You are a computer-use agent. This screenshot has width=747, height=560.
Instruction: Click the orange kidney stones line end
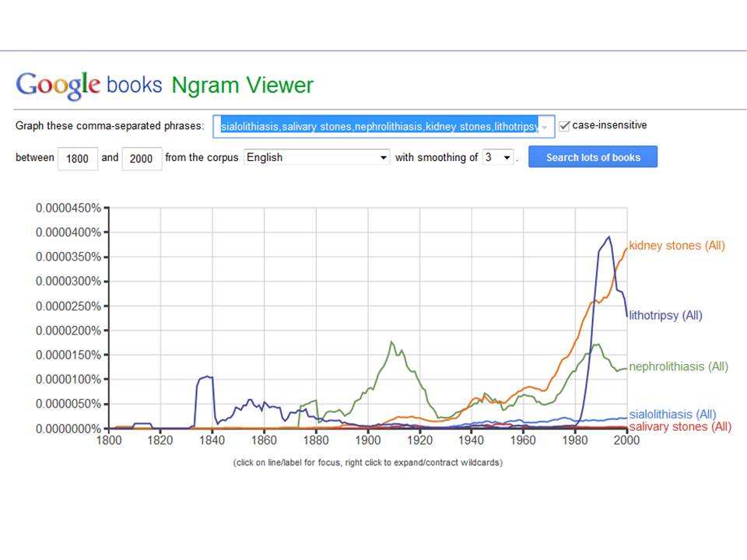pos(626,249)
